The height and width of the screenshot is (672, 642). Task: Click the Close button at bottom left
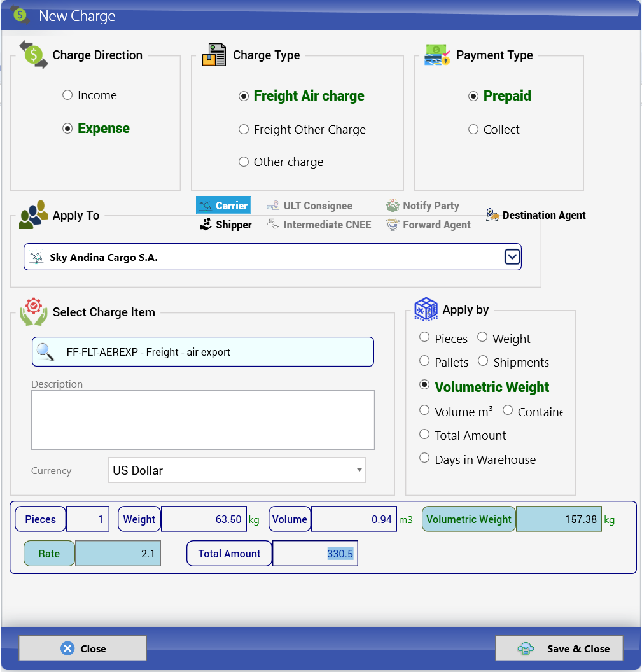tap(83, 648)
